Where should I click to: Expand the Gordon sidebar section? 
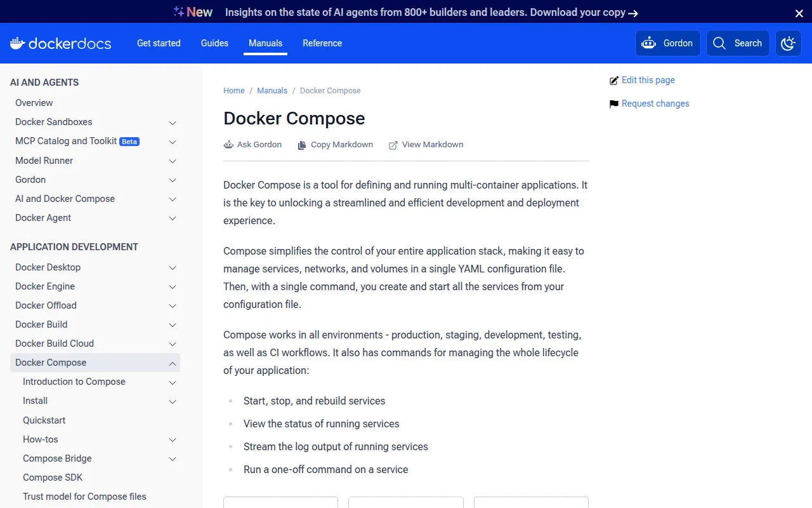coord(173,180)
